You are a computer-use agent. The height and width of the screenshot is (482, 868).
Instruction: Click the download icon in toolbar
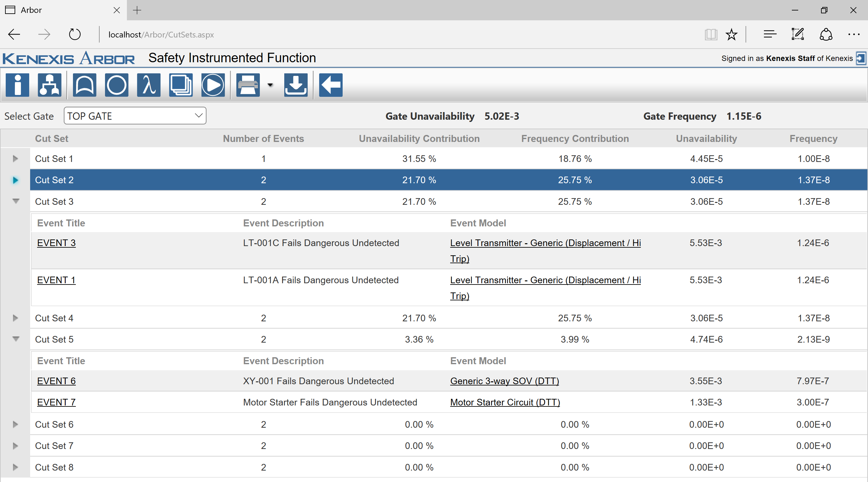pyautogui.click(x=295, y=85)
